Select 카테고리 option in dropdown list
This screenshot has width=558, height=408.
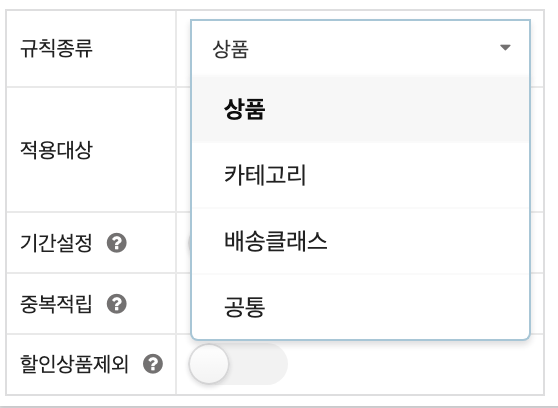[x=360, y=175]
